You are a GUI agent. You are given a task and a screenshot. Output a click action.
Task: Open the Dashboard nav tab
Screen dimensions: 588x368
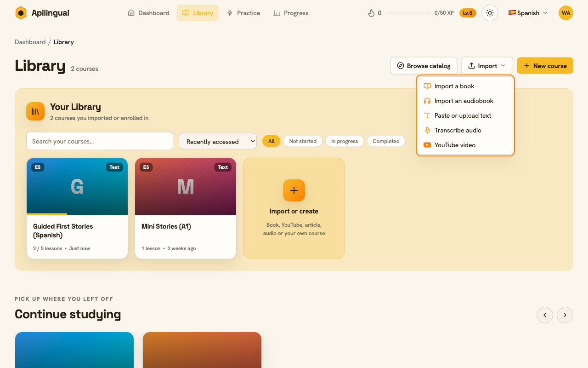[x=148, y=13]
